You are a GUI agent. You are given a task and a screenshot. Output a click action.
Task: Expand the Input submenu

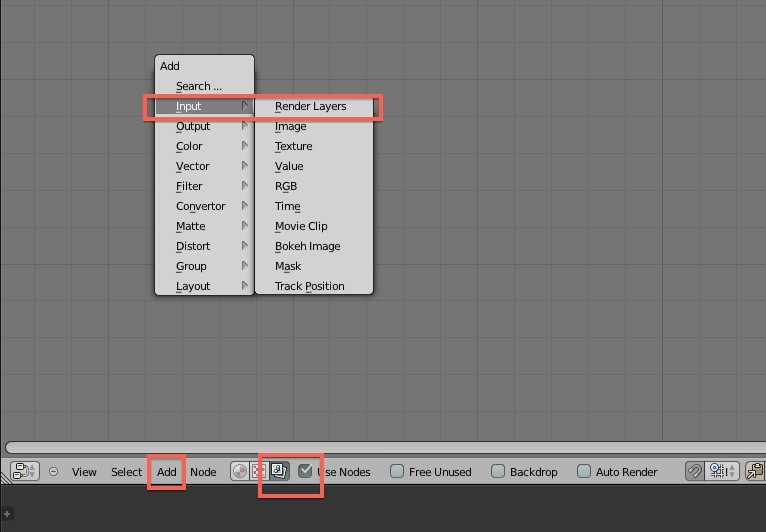point(205,106)
